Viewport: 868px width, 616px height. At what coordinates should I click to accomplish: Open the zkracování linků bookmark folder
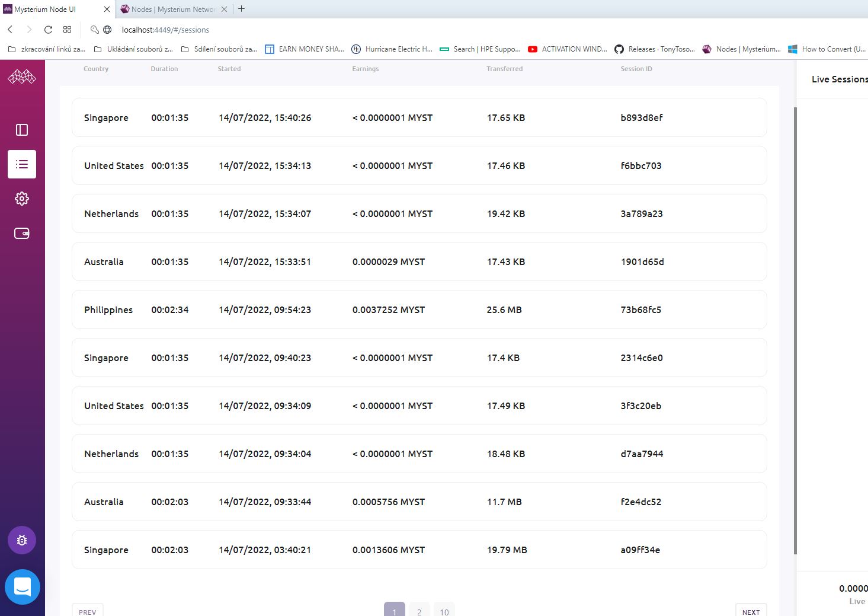click(47, 49)
